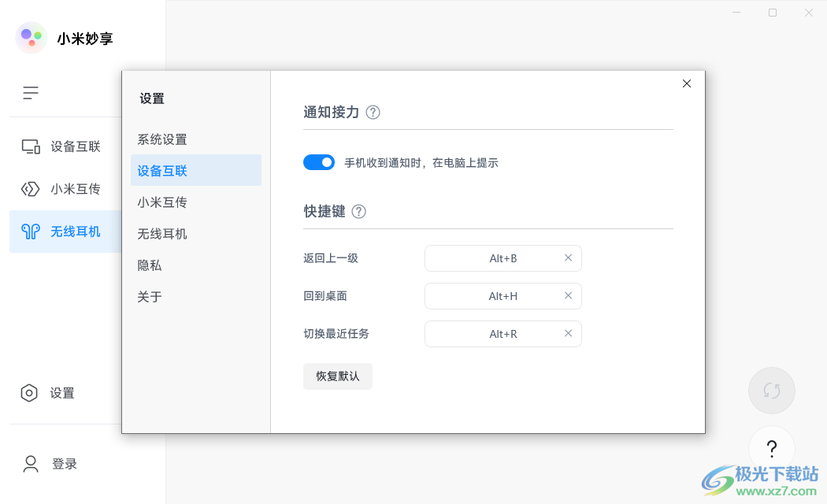The width and height of the screenshot is (827, 504).
Task: Clear the Alt+H shortcut for 回到桌面
Action: point(568,295)
